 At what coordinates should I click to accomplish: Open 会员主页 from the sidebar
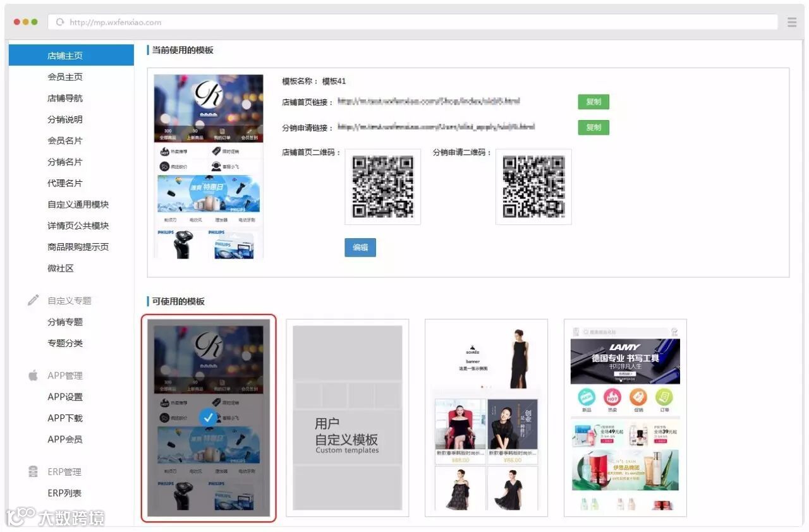[65, 77]
